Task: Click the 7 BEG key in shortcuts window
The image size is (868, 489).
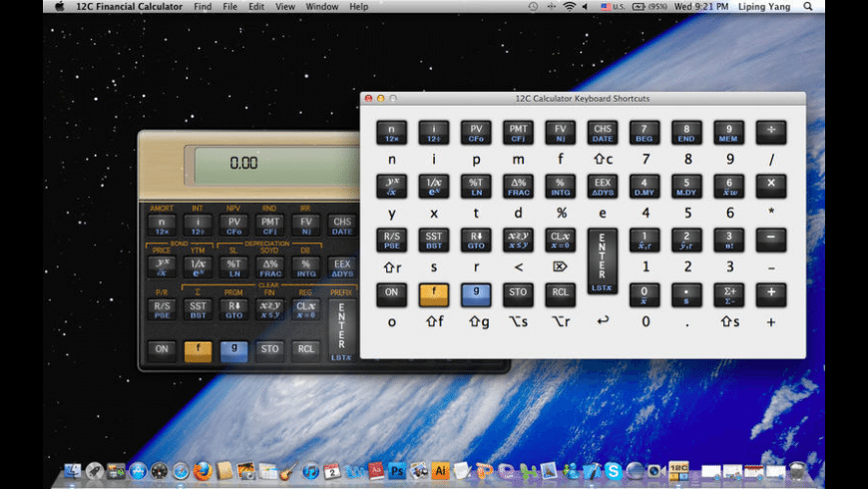Action: pos(645,133)
